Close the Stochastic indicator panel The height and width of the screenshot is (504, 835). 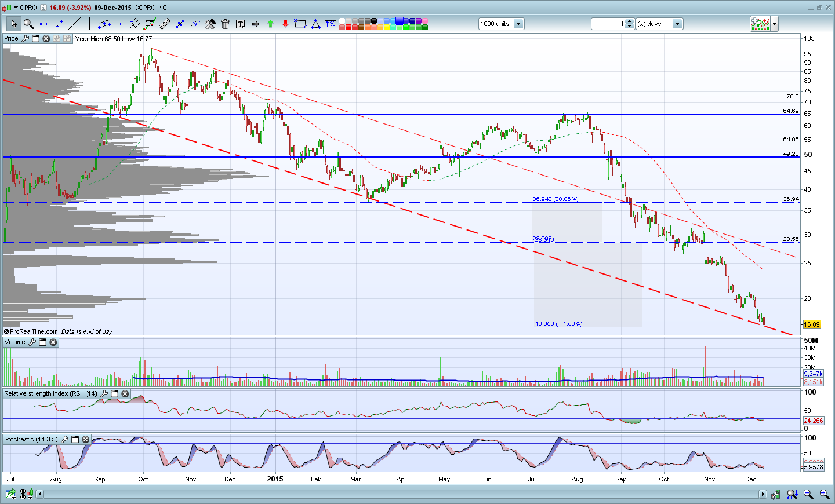tap(85, 439)
